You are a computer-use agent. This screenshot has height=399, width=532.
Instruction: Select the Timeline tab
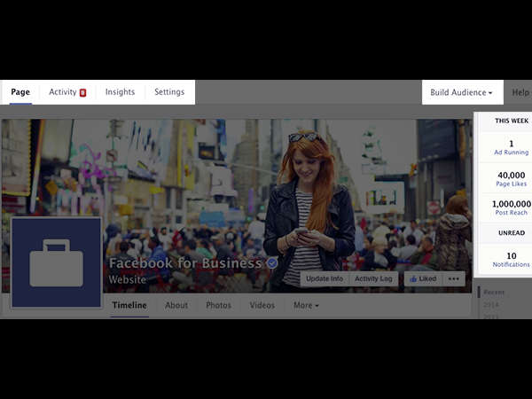click(x=129, y=305)
